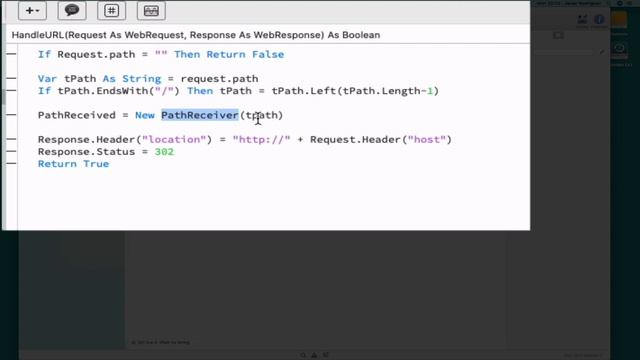
Task: Click 'tPath.Length' inside the Left call
Action: pos(381,91)
